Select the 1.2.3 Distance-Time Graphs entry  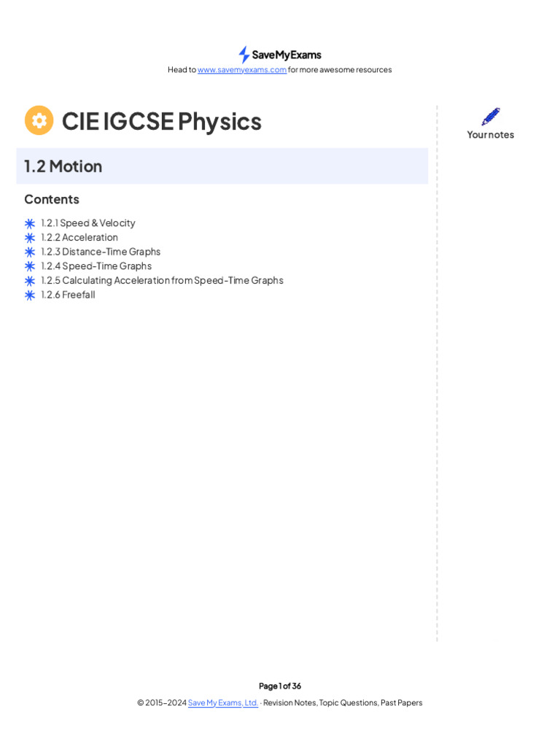(101, 252)
